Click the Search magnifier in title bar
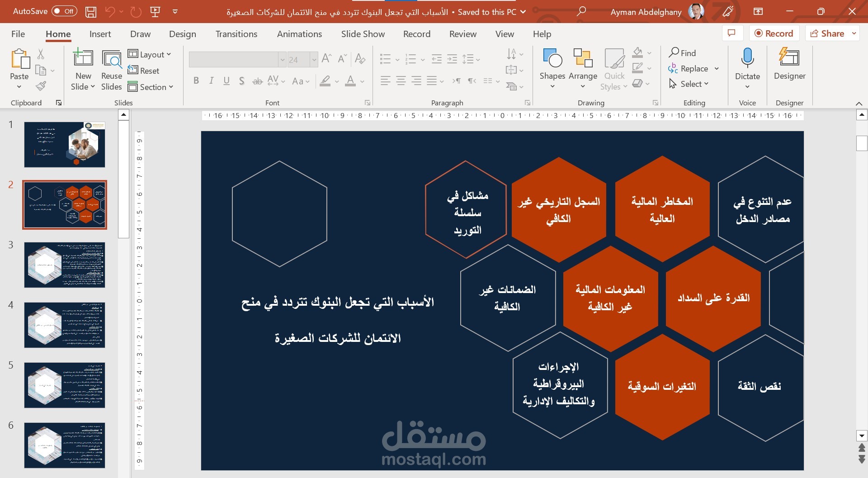The image size is (868, 478). 581,11
